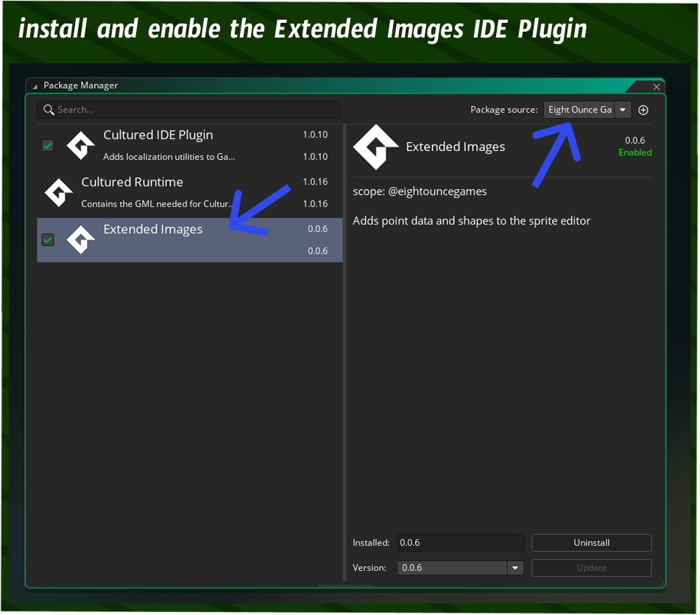Select the Cultured IDE Plugin package title
The width and height of the screenshot is (700, 615).
coord(158,135)
